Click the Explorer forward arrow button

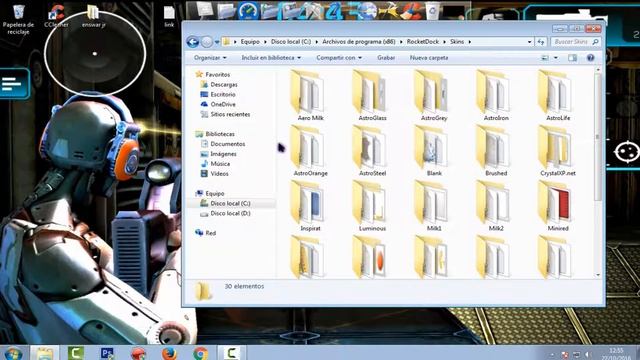tap(207, 42)
